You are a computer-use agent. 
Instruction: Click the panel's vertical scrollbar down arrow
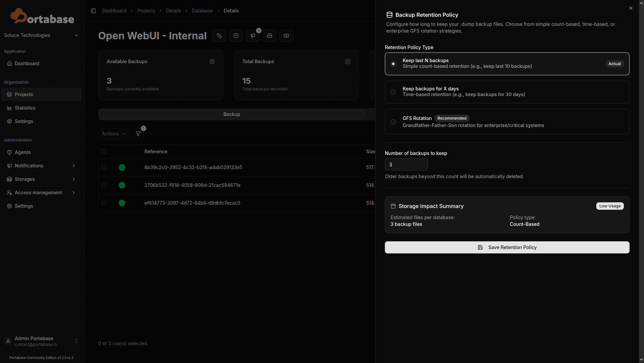tap(641, 360)
